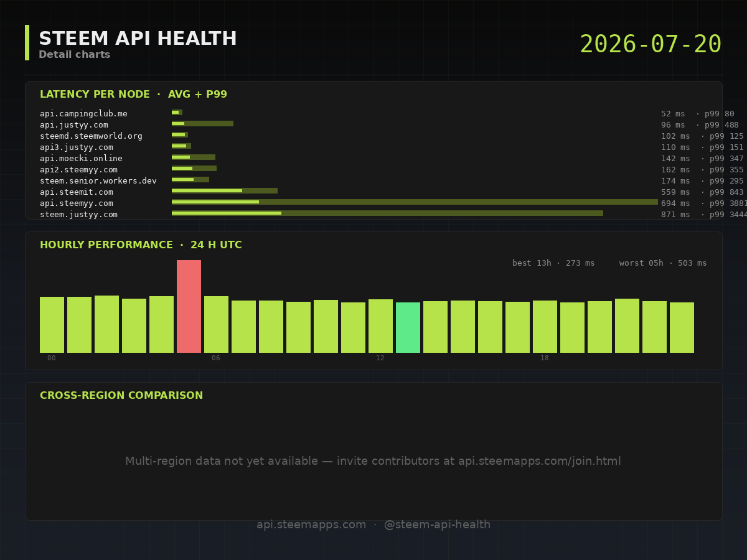Click the '110 ms · p99 151' value

pyautogui.click(x=703, y=147)
